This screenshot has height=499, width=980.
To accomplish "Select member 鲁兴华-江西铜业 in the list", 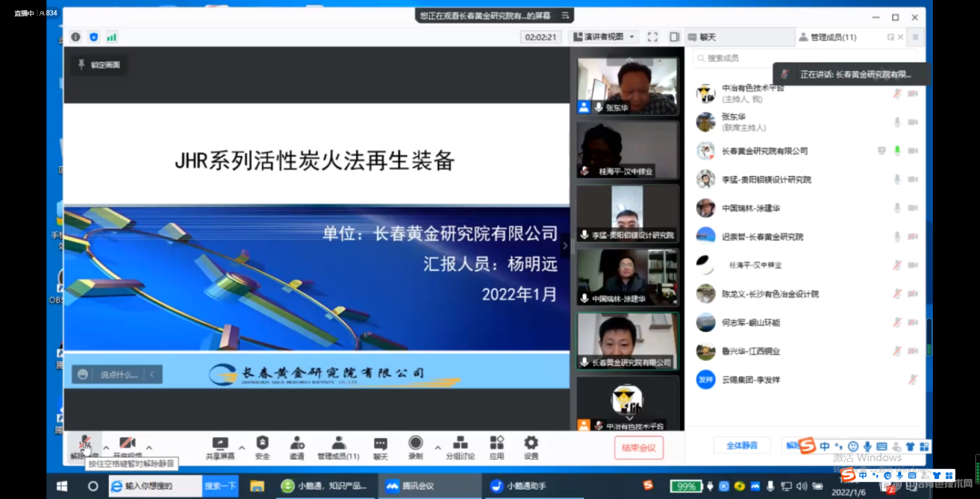I will pos(806,351).
